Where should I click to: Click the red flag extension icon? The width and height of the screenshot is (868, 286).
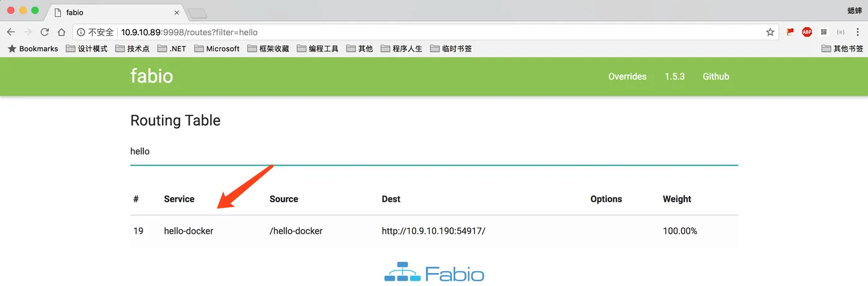tap(790, 32)
